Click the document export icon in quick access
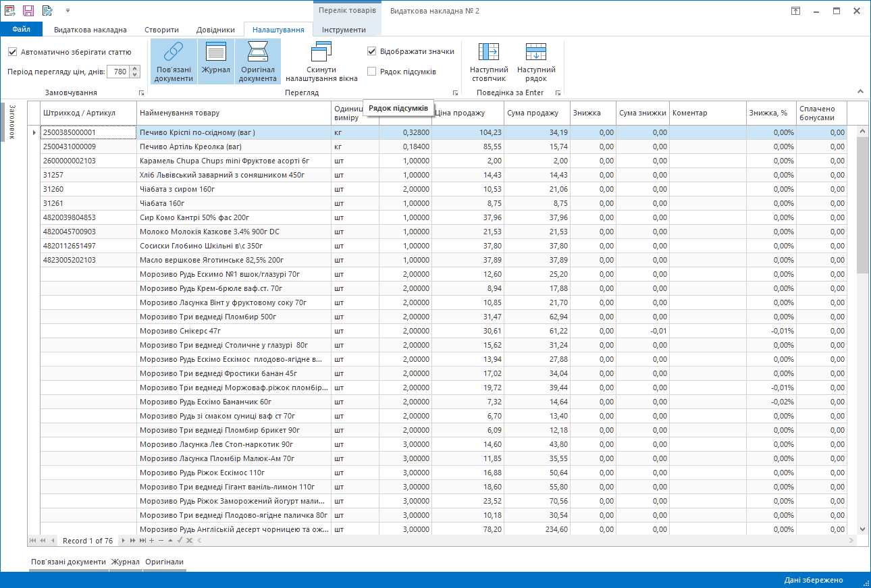This screenshot has height=588, width=871. coord(10,11)
